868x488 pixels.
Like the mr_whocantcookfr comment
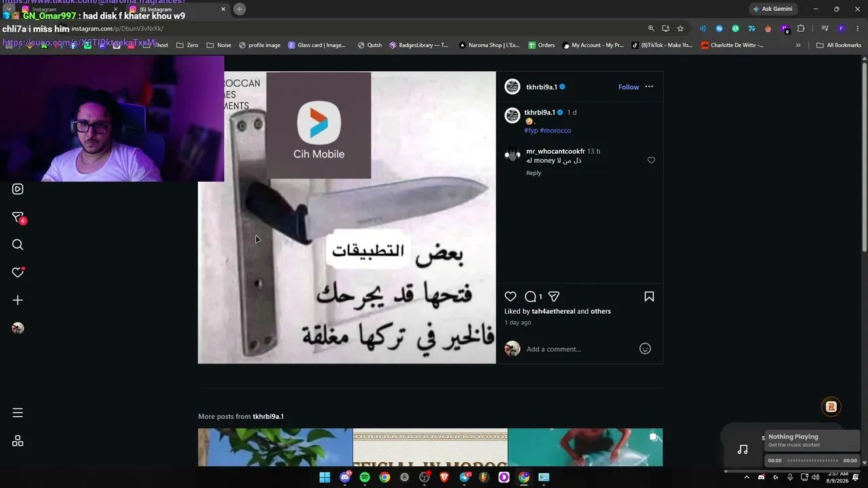click(x=651, y=161)
